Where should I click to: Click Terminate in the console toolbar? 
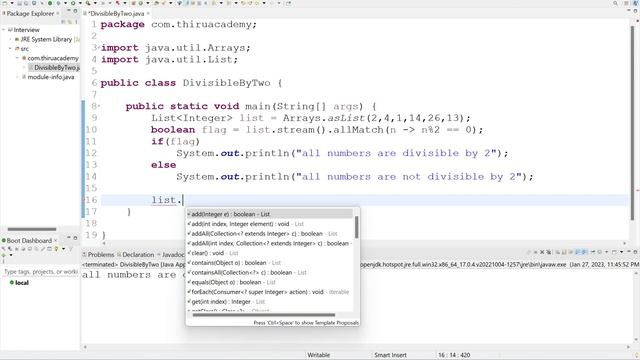coord(536,252)
